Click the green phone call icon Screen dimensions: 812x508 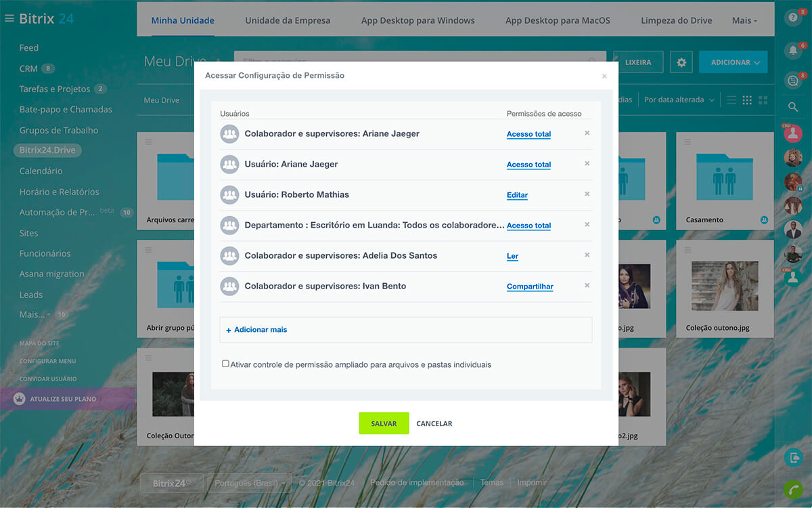[x=792, y=489]
